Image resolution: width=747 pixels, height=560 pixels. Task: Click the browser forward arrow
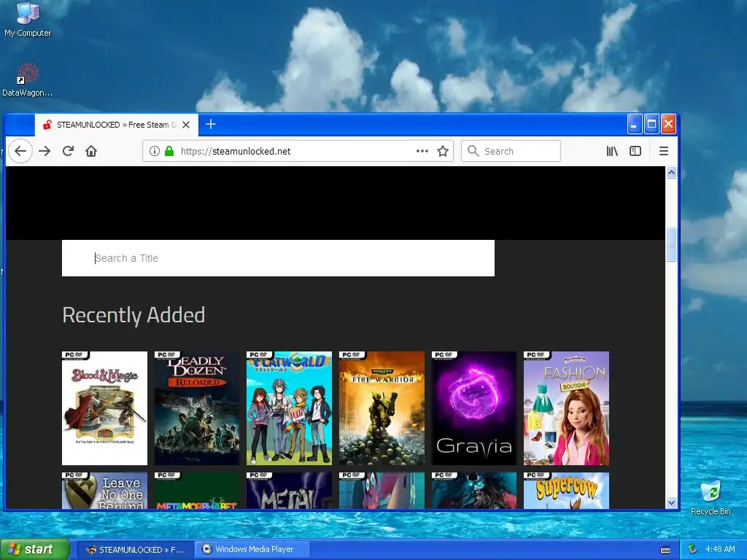coord(44,152)
